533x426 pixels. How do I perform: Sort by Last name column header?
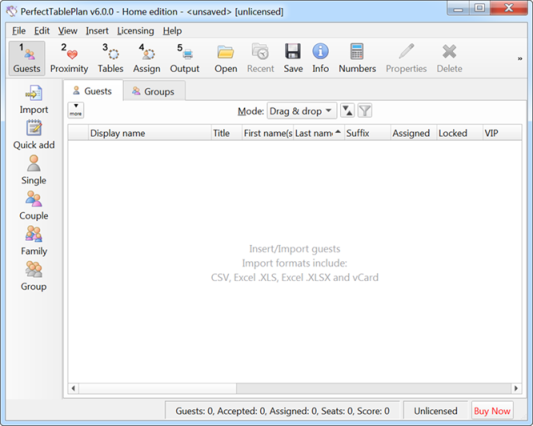[319, 133]
